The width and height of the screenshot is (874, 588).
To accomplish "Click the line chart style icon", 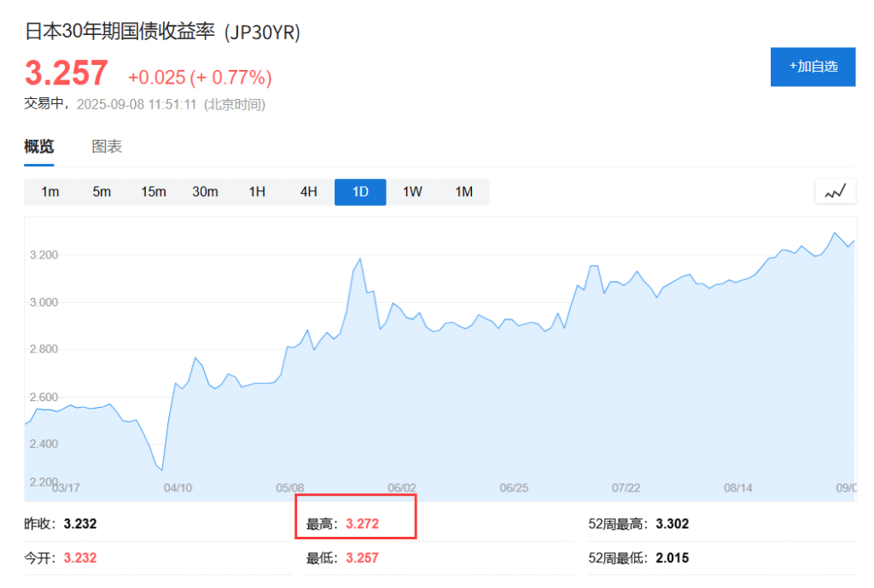I will click(835, 191).
